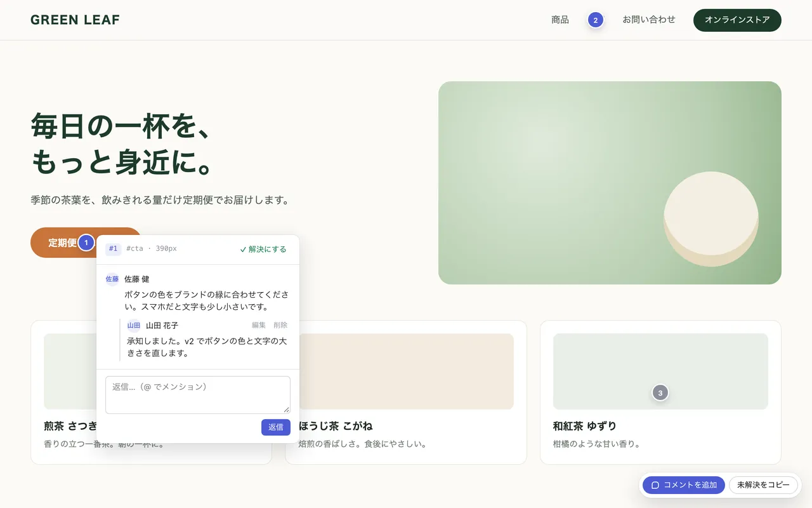Open the お問い合わせ navigation link
This screenshot has width=812, height=508.
coord(649,20)
